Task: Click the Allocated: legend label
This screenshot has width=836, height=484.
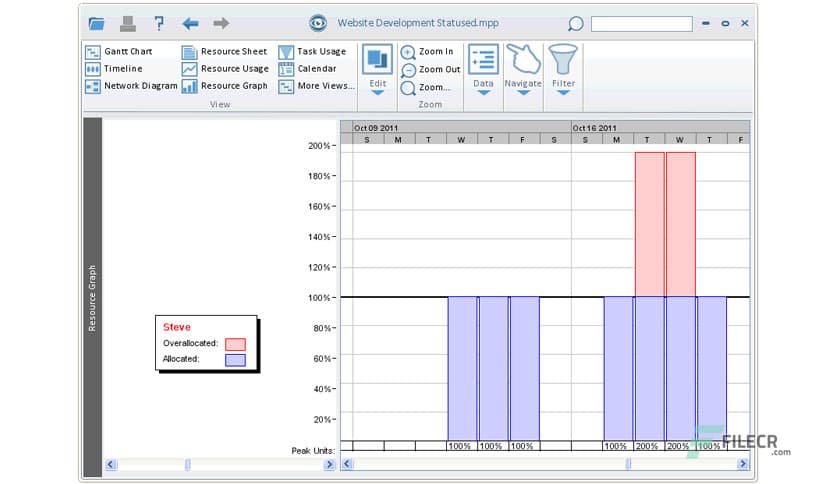Action: tap(181, 359)
